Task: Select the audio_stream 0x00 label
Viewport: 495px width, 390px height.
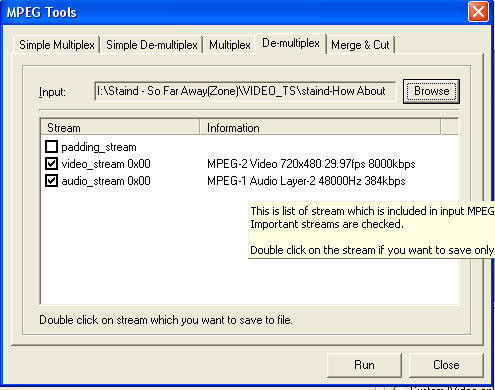Action: click(x=106, y=181)
